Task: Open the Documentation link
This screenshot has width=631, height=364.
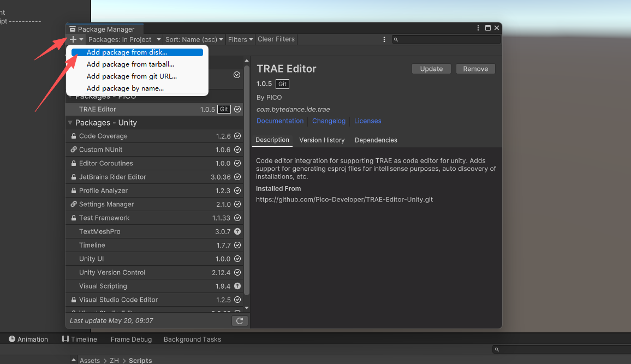Action: tap(280, 121)
